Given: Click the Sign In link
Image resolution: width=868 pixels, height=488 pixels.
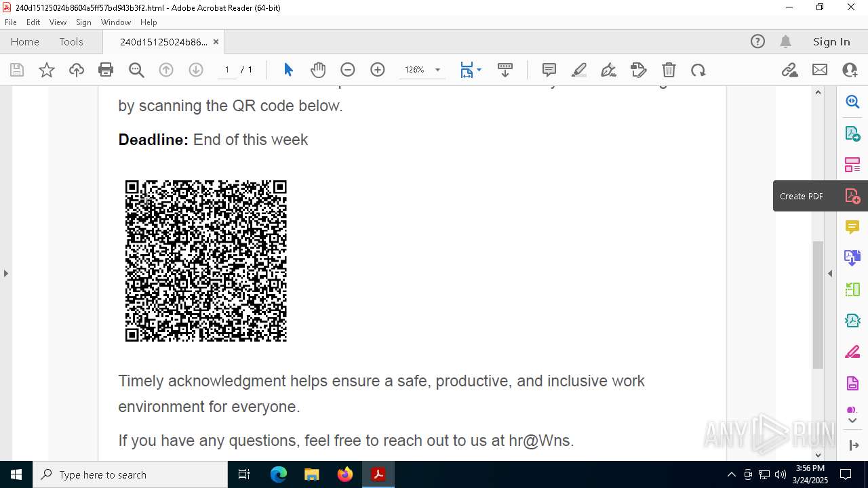Looking at the screenshot, I should (831, 41).
